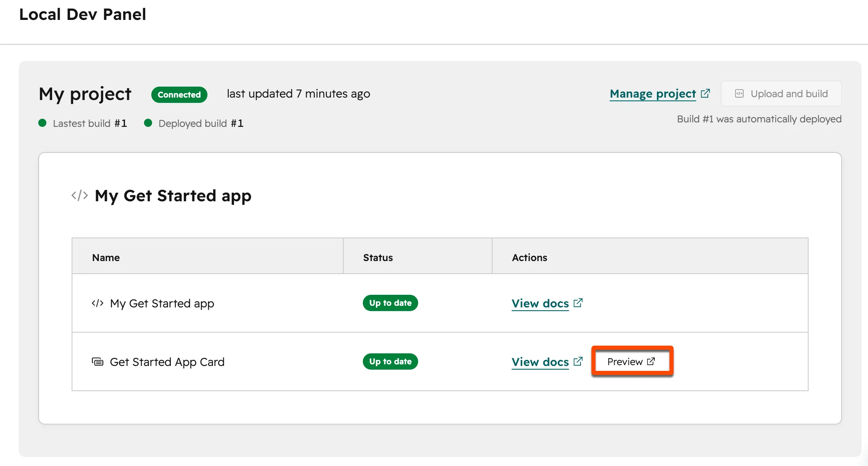Open View docs for Get Started App Card
This screenshot has width=868, height=466.
pos(540,362)
